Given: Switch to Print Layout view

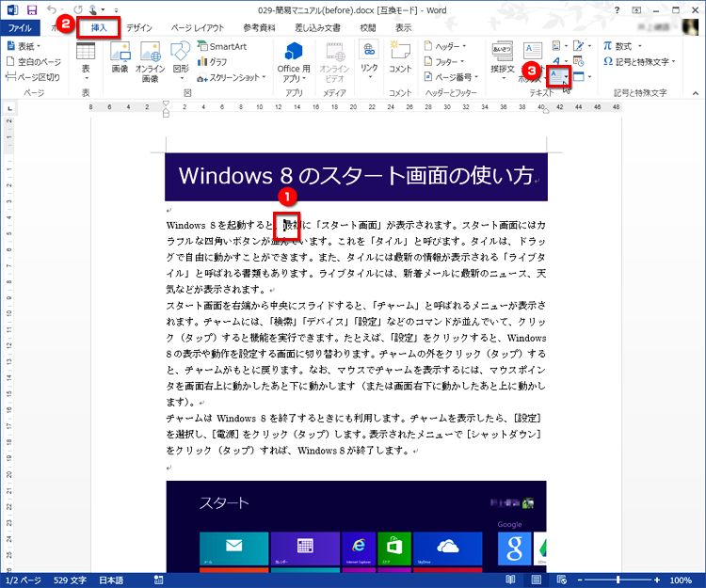Looking at the screenshot, I should (536, 580).
